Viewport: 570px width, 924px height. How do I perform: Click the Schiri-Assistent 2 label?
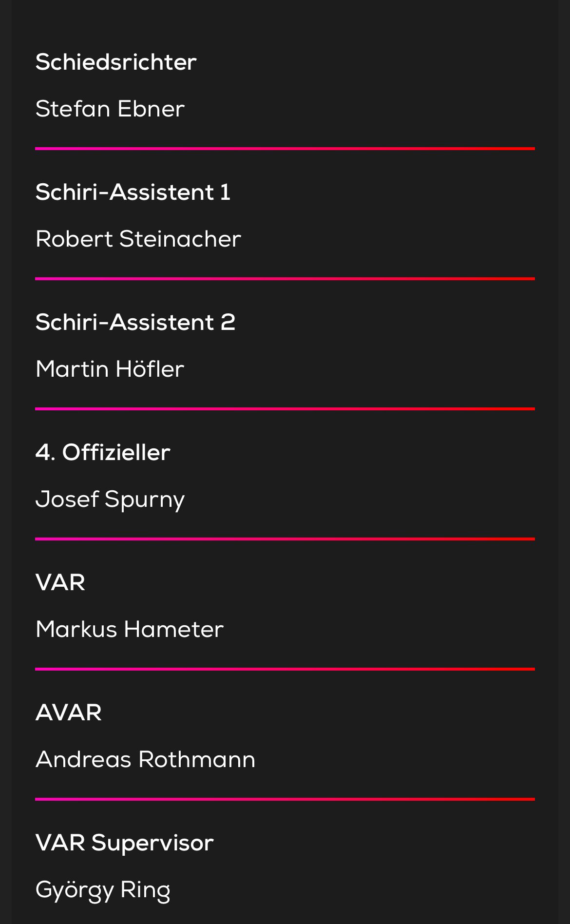[x=135, y=322]
